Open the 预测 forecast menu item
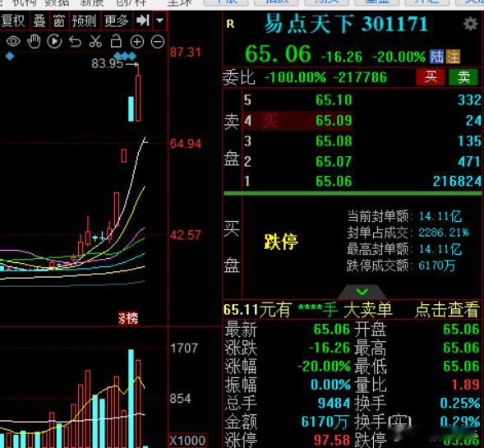 click(x=84, y=21)
